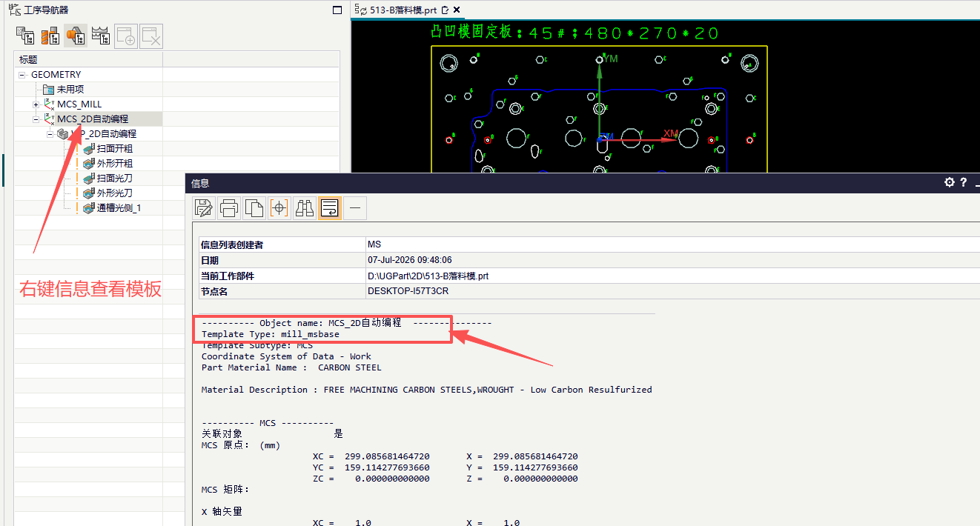Viewport: 980px width, 526px height.
Task: Select the 未用项 tree item
Action: (70, 90)
